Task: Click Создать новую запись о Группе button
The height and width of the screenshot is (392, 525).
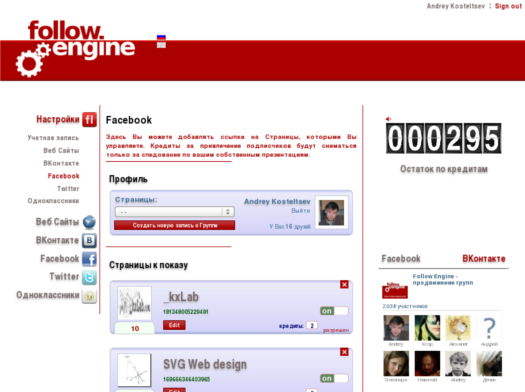Action: tap(174, 225)
